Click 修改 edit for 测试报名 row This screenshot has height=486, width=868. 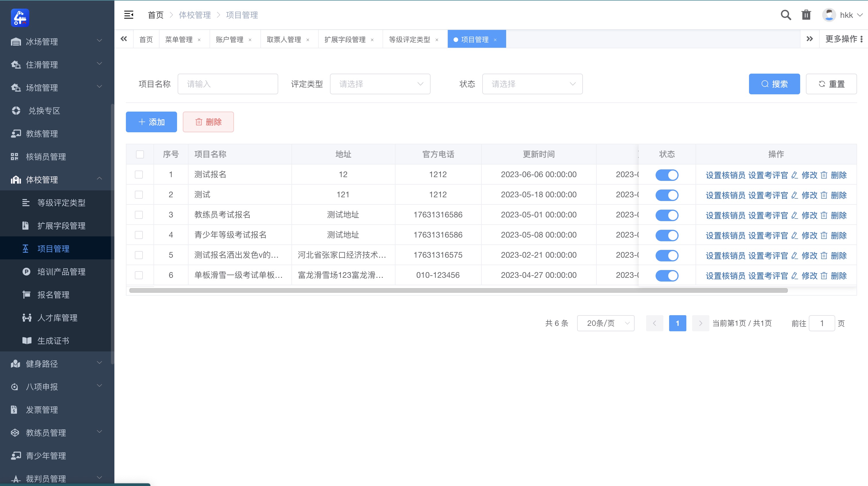[x=804, y=175]
